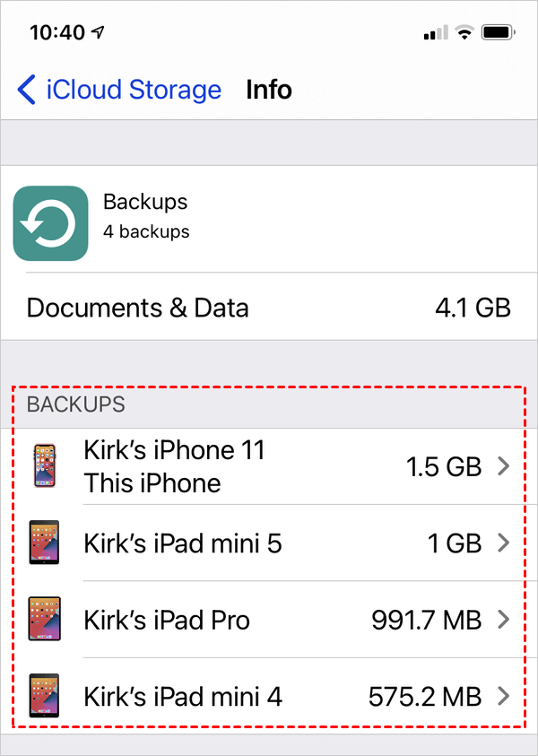Tap the cellular signal bars icon
The image size is (538, 756).
(x=435, y=33)
